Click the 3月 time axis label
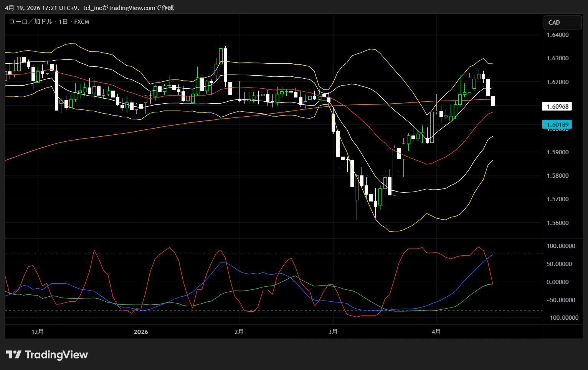The width and height of the screenshot is (588, 370). pos(333,332)
